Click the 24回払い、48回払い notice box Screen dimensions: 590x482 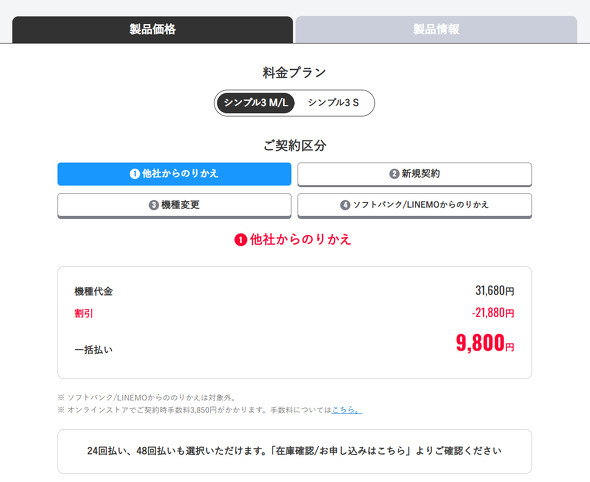point(294,451)
